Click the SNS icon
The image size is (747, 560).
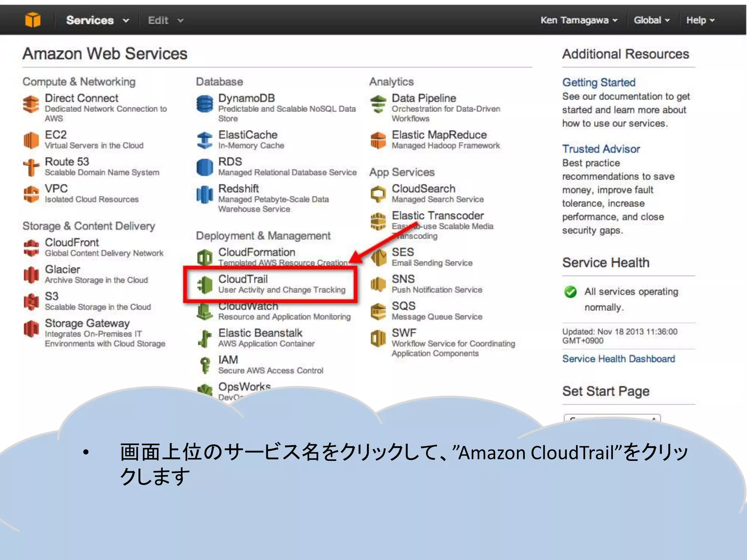coord(378,284)
